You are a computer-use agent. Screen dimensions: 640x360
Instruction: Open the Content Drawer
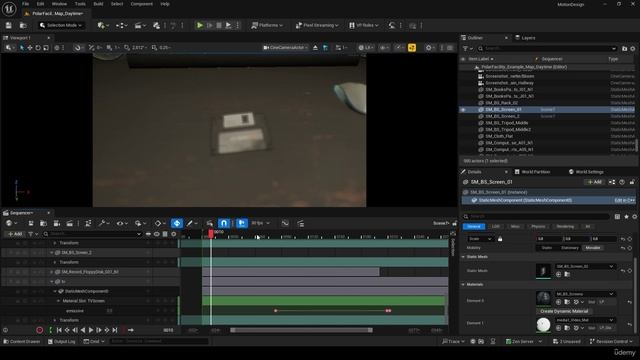coord(22,342)
